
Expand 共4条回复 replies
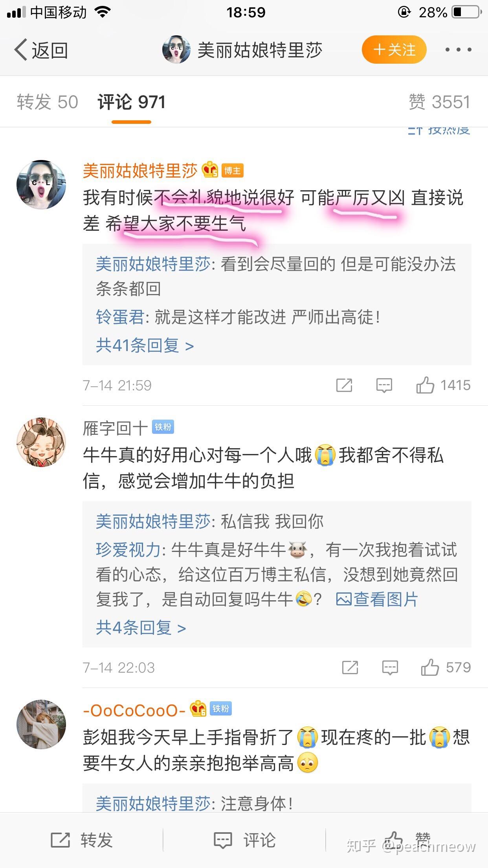[141, 627]
